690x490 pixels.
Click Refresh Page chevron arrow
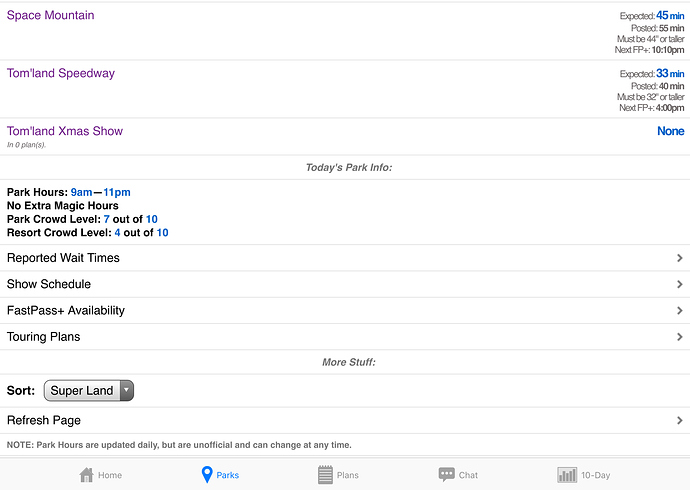(679, 421)
